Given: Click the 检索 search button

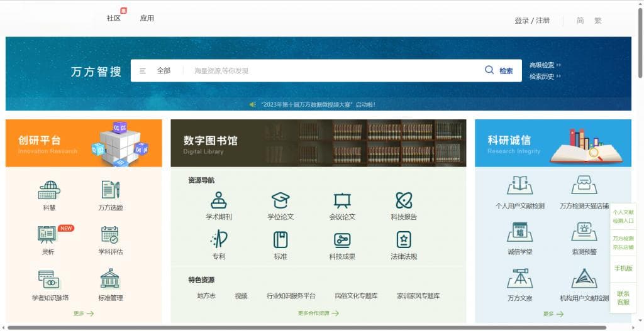Looking at the screenshot, I should click(506, 71).
